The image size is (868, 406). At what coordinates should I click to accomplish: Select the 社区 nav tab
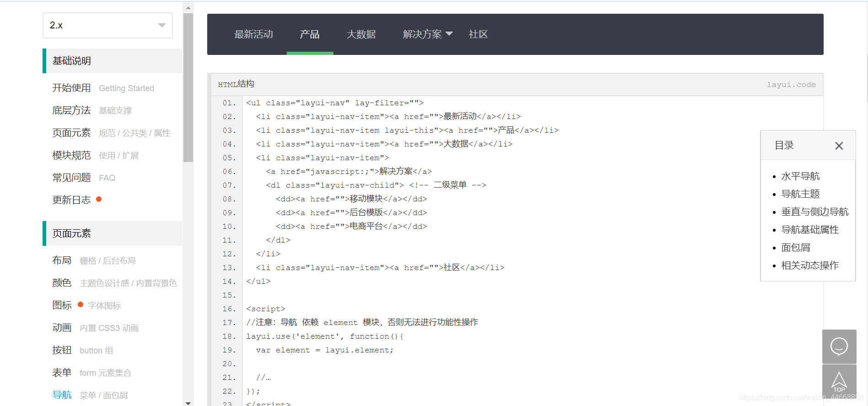pyautogui.click(x=478, y=34)
